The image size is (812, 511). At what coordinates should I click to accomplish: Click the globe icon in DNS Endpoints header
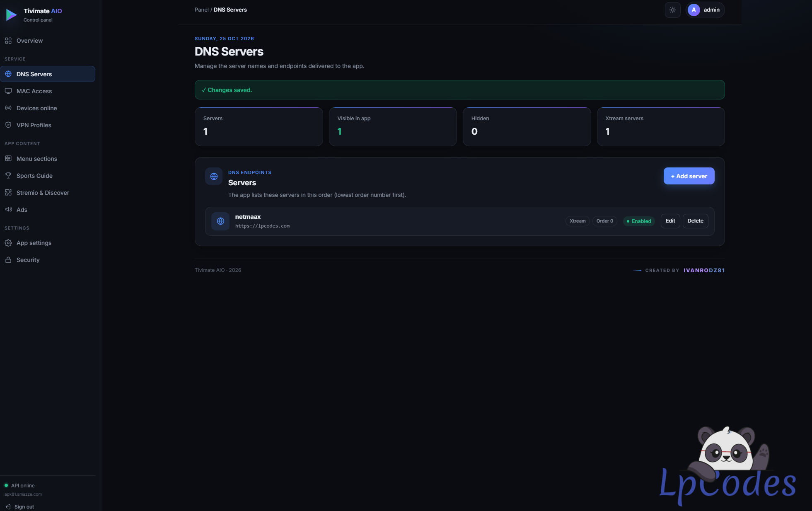pyautogui.click(x=214, y=176)
